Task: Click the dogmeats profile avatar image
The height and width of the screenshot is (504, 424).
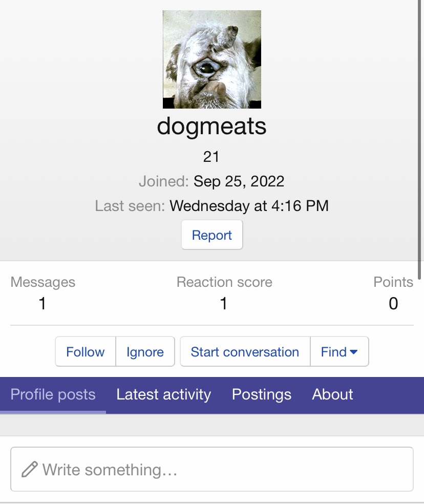Action: click(x=211, y=59)
